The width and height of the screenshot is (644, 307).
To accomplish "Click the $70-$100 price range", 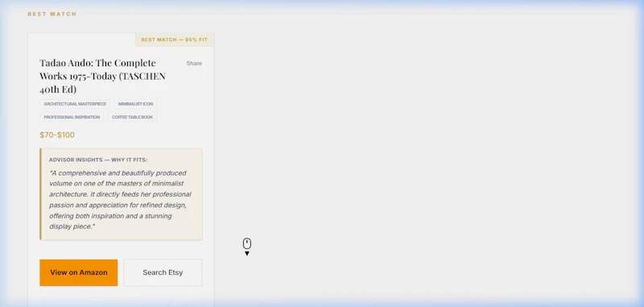I will coord(57,135).
